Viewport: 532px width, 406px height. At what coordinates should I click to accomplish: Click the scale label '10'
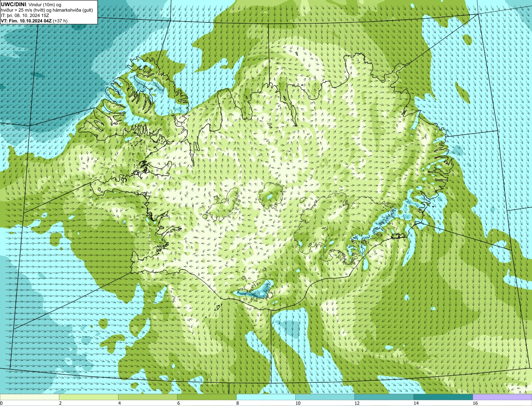[x=298, y=403]
